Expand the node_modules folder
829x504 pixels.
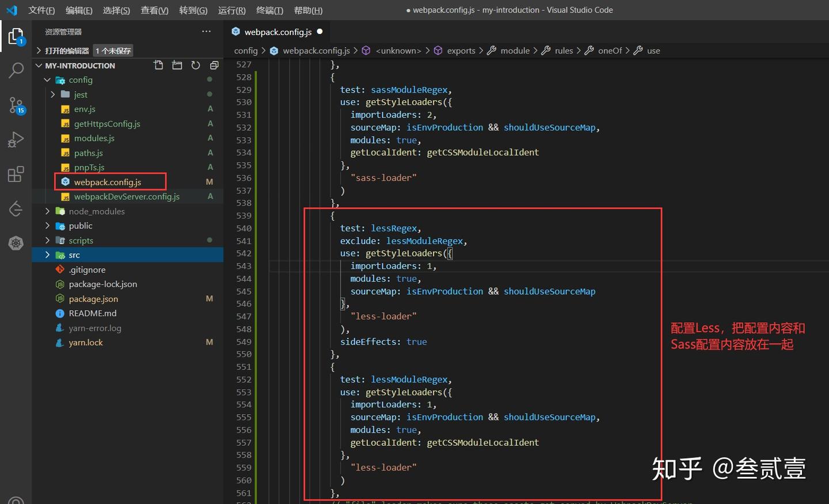[x=47, y=211]
